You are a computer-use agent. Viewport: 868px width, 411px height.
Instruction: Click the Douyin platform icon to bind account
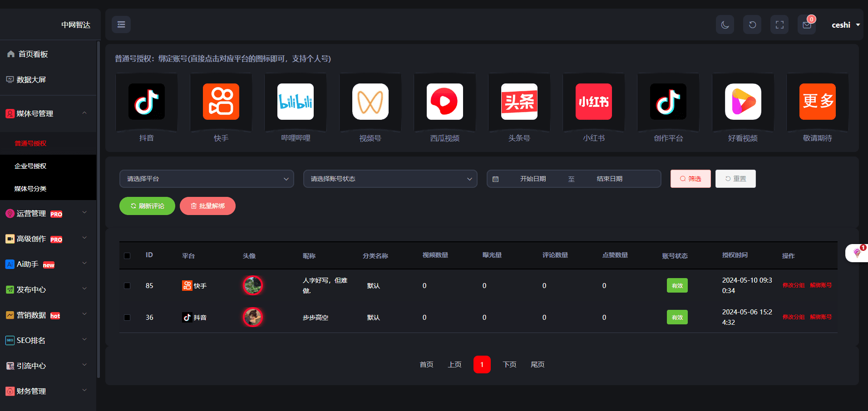pyautogui.click(x=146, y=102)
